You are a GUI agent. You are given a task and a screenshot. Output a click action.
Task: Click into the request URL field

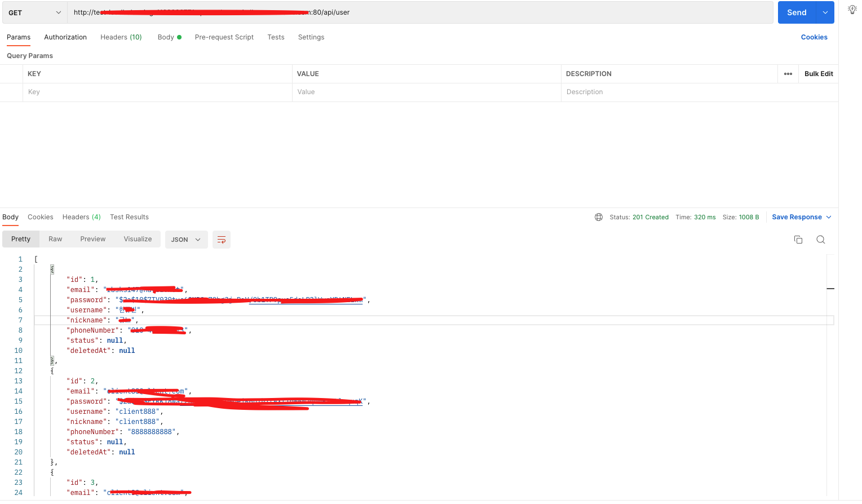point(420,12)
